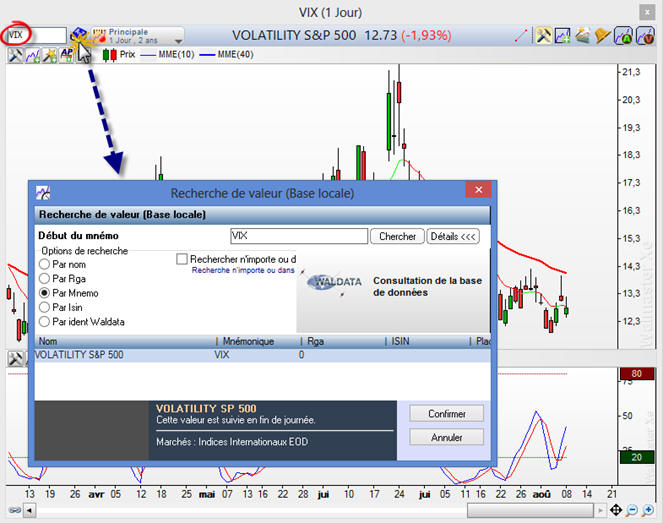Open the layered image templates icon
Viewport: 663px width, 523px height.
click(582, 36)
